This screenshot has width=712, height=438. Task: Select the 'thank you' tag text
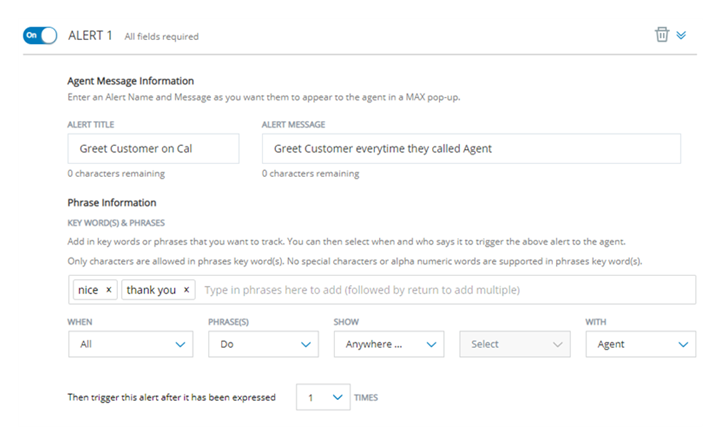[x=151, y=290]
